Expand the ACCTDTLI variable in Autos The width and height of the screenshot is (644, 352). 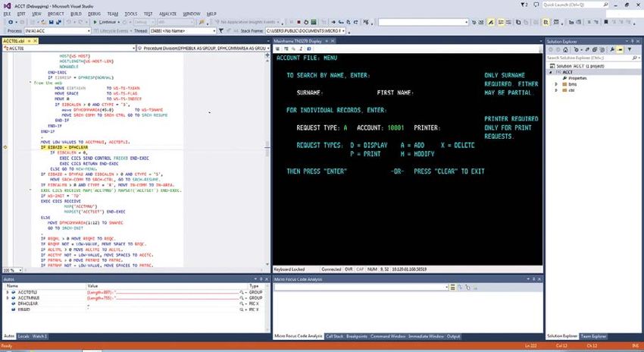click(x=7, y=292)
